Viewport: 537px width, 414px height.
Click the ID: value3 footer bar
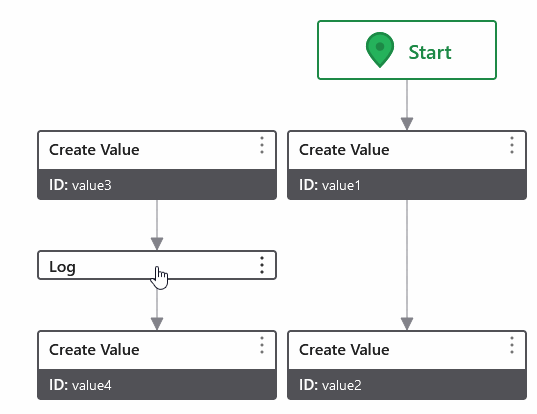tap(157, 184)
